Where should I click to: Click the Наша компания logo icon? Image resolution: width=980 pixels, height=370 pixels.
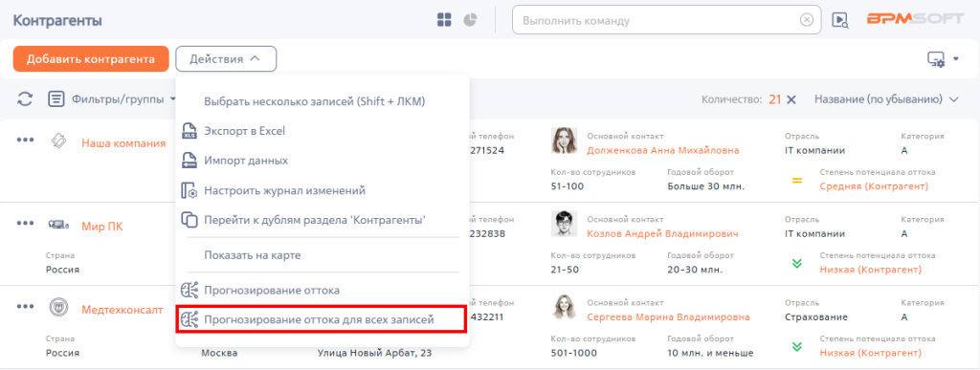pyautogui.click(x=58, y=141)
